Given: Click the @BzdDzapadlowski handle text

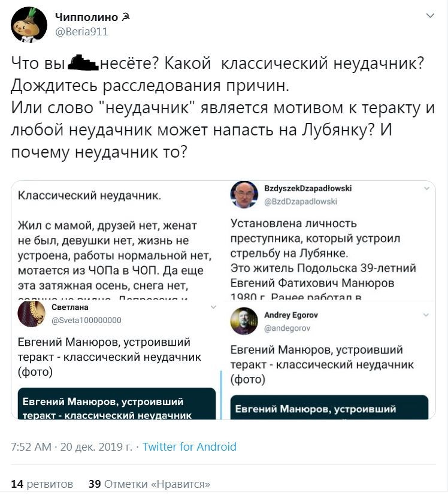Looking at the screenshot, I should 301,201.
